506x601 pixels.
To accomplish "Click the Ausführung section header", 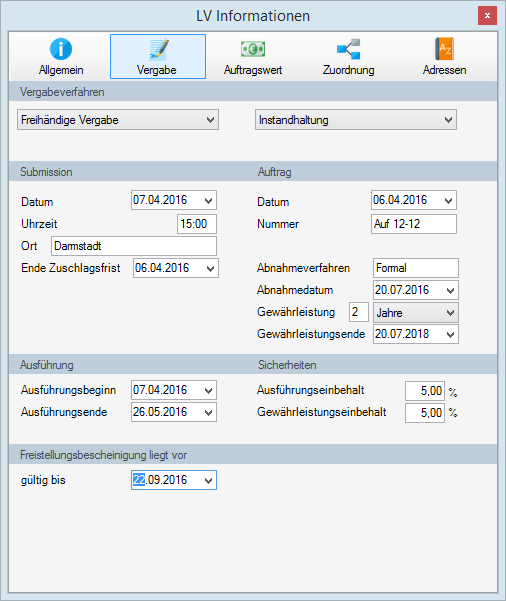I will tap(46, 365).
